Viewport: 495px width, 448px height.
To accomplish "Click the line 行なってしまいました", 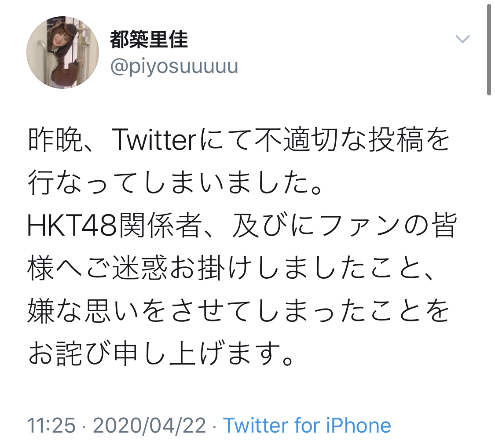I will [175, 183].
